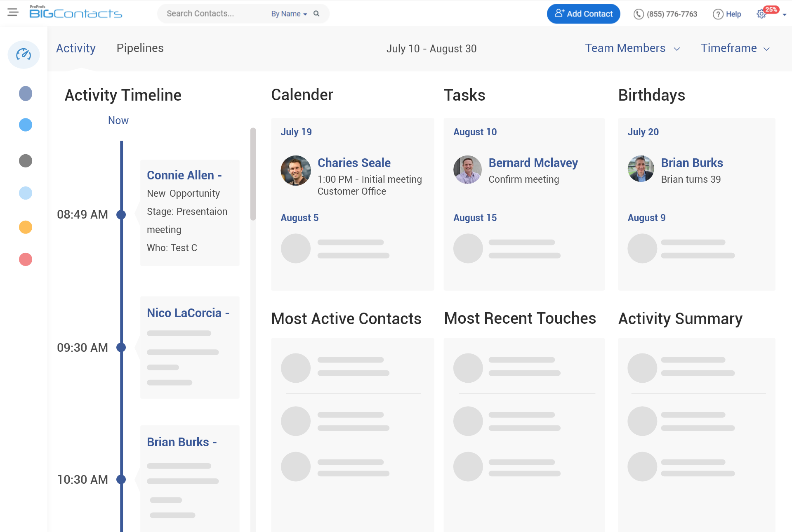Switch to the Activity tab
The width and height of the screenshot is (792, 532).
pyautogui.click(x=76, y=48)
